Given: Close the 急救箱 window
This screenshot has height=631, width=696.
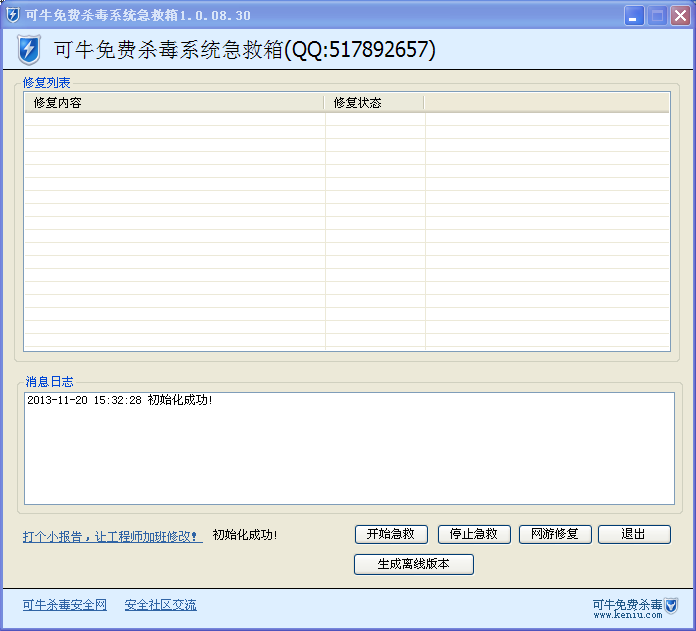Looking at the screenshot, I should [x=680, y=16].
